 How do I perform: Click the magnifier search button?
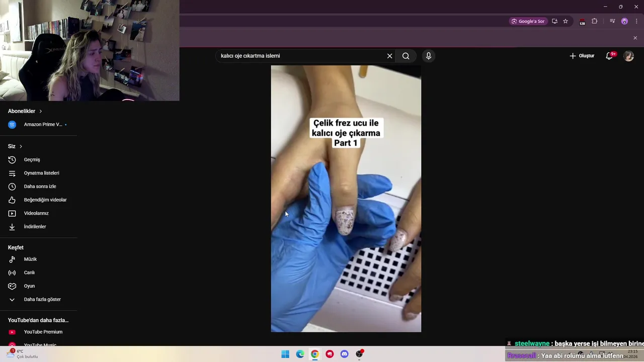(406, 56)
